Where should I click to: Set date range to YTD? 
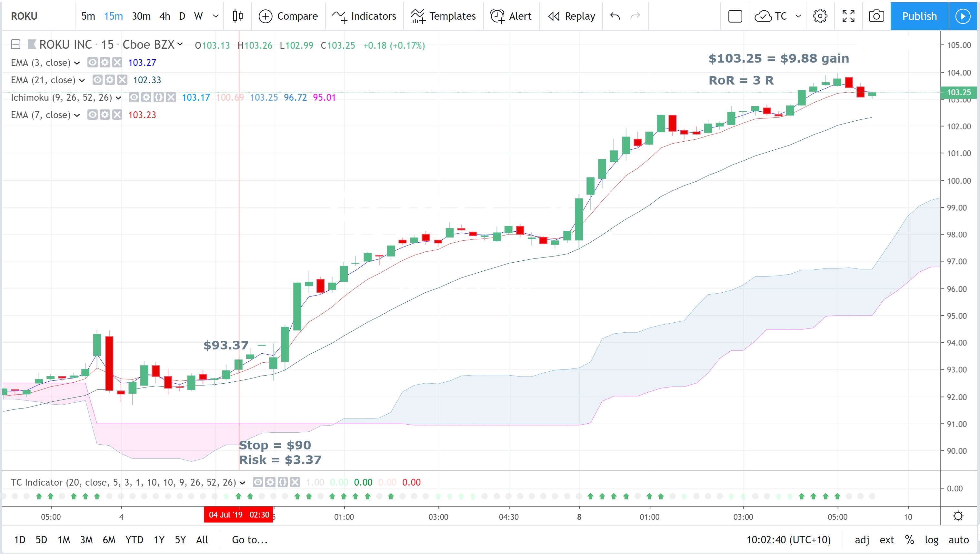click(134, 540)
